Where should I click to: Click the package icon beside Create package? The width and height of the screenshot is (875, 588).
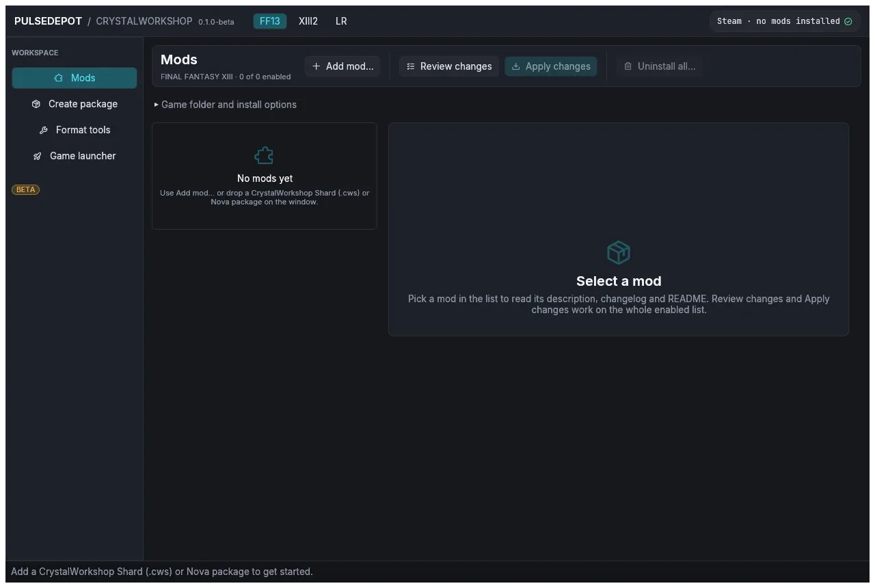click(36, 104)
